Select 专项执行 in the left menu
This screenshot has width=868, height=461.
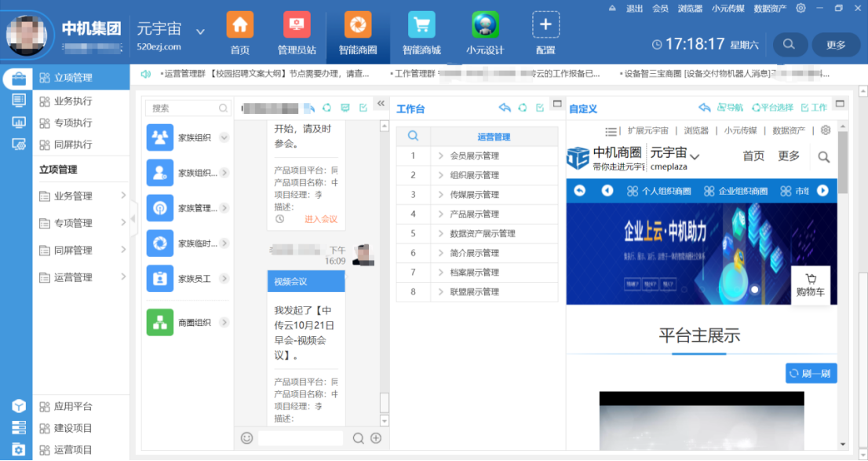pos(72,123)
